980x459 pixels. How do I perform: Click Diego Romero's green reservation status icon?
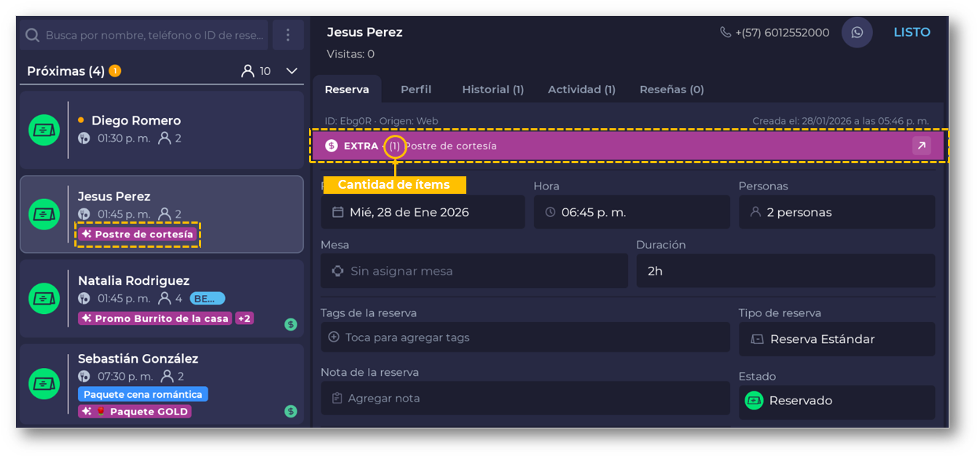(44, 130)
